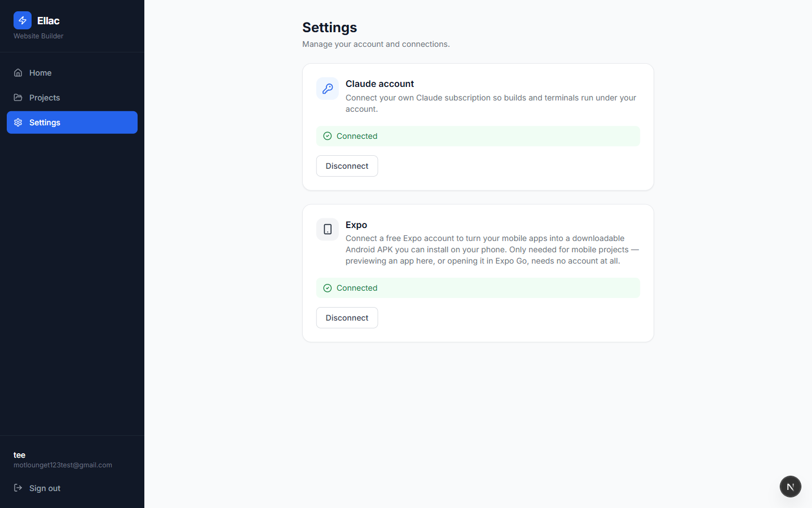Click the Website Builder subtitle
812x508 pixels.
point(38,36)
